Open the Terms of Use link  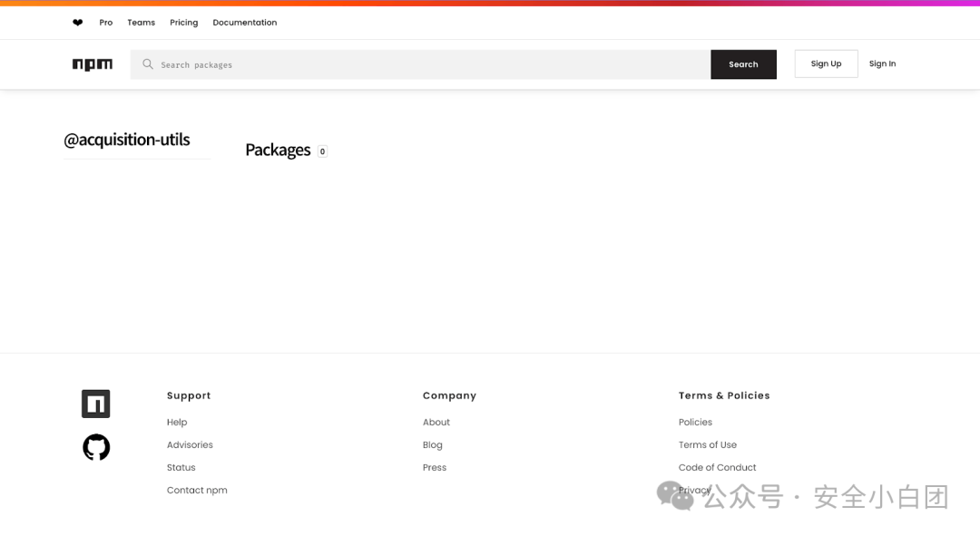[x=708, y=444]
